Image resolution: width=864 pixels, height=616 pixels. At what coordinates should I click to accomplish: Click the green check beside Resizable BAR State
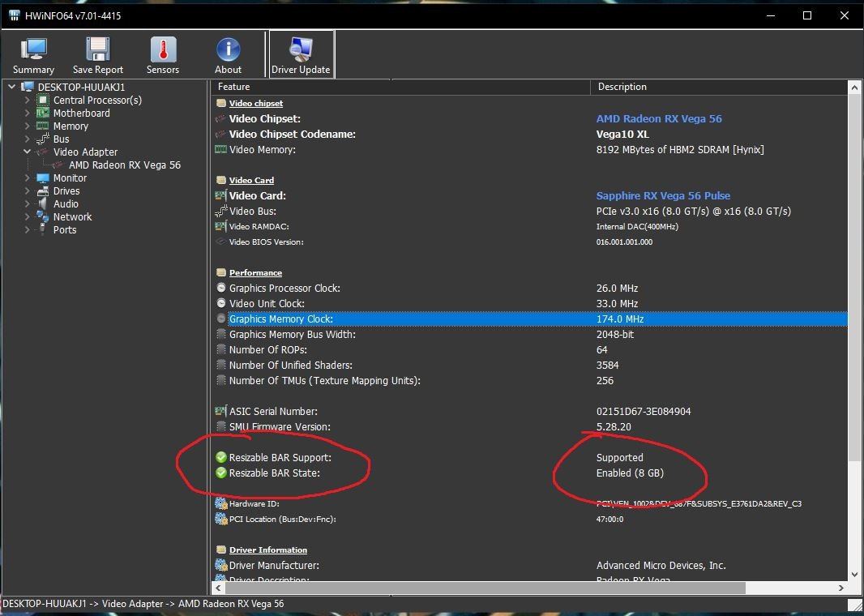221,473
